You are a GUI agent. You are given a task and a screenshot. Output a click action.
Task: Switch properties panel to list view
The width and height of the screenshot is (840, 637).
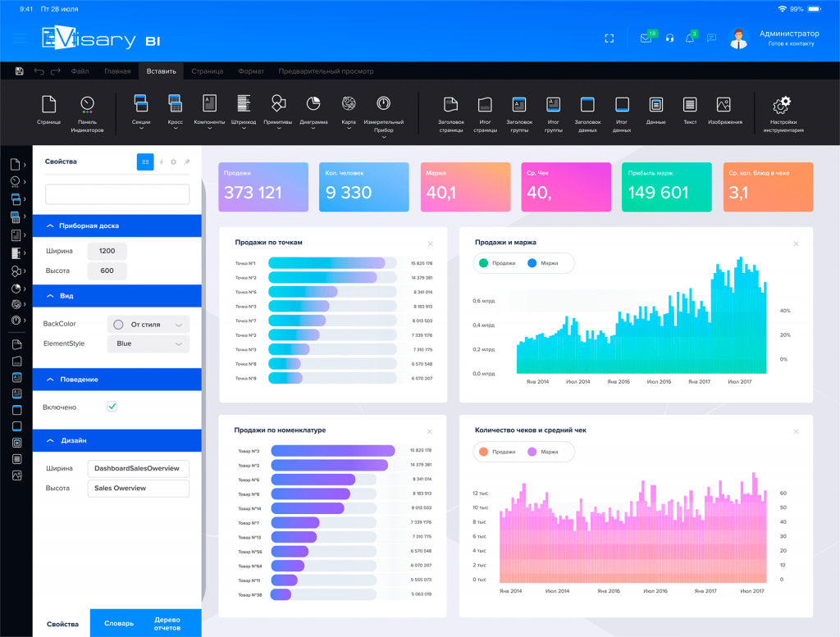pyautogui.click(x=145, y=162)
